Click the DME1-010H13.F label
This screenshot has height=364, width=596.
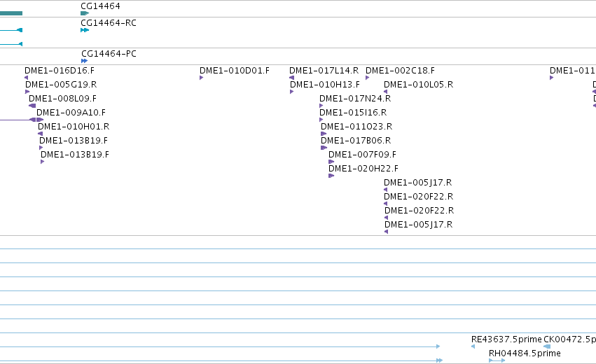pyautogui.click(x=325, y=85)
